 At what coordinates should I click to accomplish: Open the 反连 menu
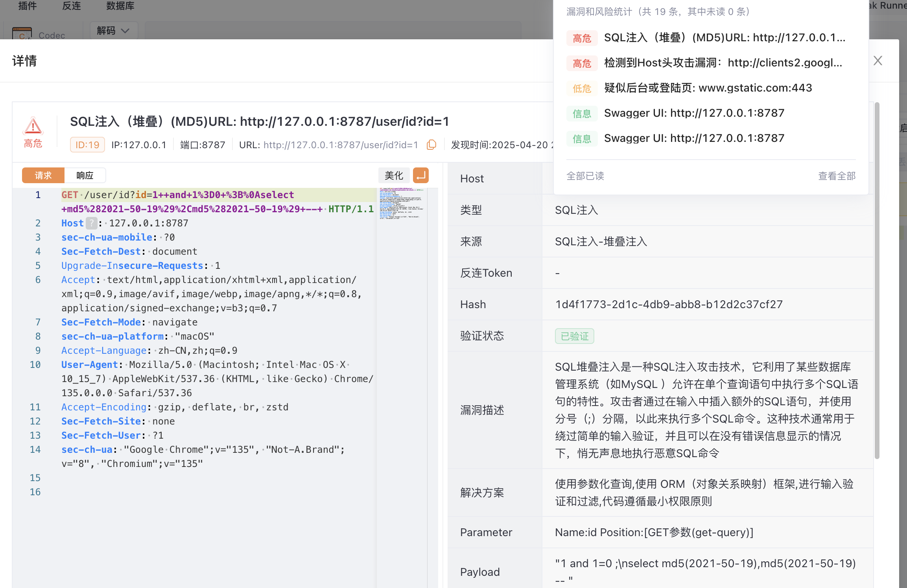72,6
